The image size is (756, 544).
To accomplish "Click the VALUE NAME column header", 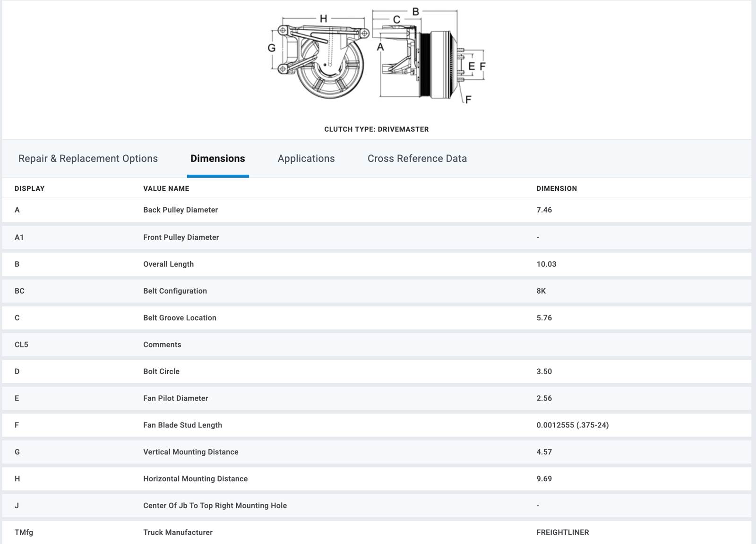I will point(166,188).
